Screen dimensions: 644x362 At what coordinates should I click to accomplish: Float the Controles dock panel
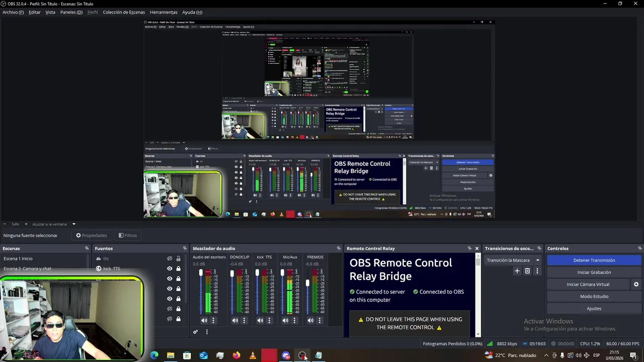(x=639, y=248)
